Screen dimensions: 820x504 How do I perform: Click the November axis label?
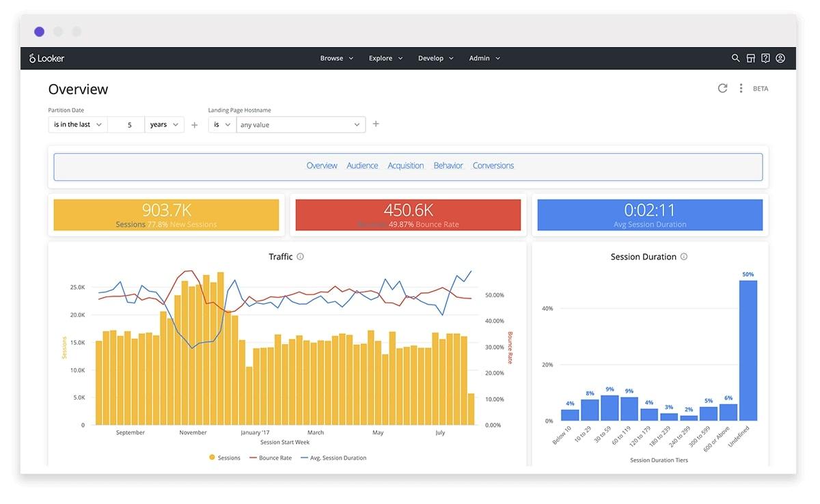[x=193, y=433]
